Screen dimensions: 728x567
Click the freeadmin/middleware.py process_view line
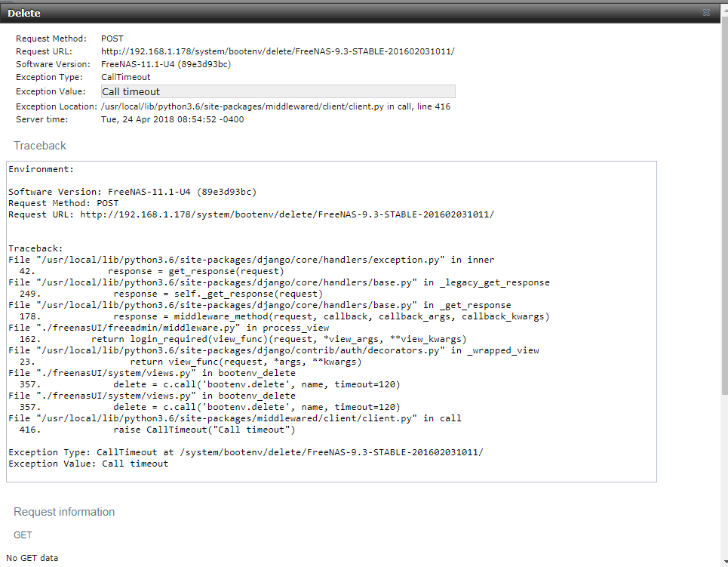(x=168, y=328)
